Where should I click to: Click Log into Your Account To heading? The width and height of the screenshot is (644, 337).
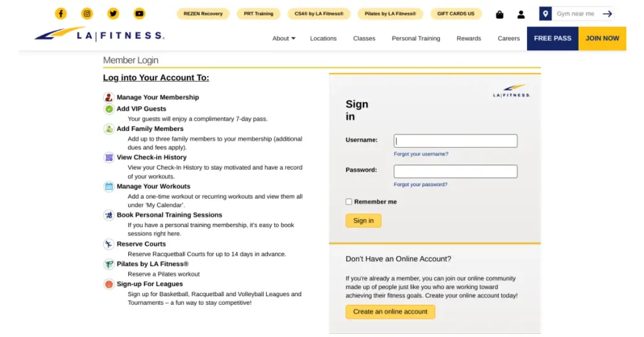click(156, 78)
